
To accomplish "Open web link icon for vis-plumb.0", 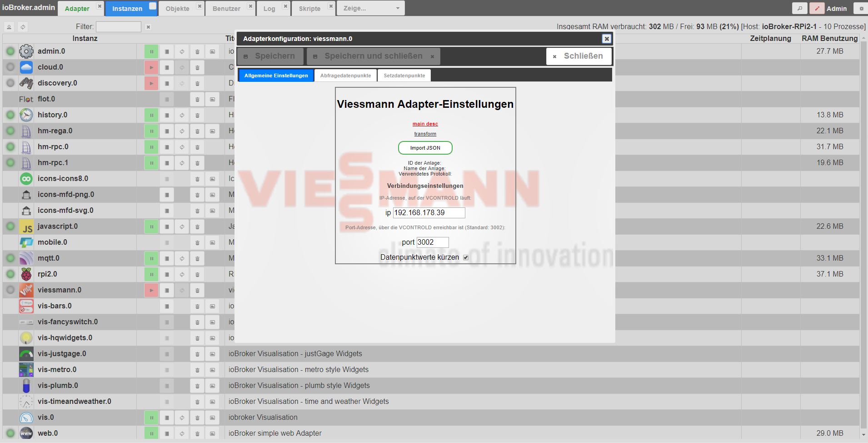I will (x=212, y=386).
